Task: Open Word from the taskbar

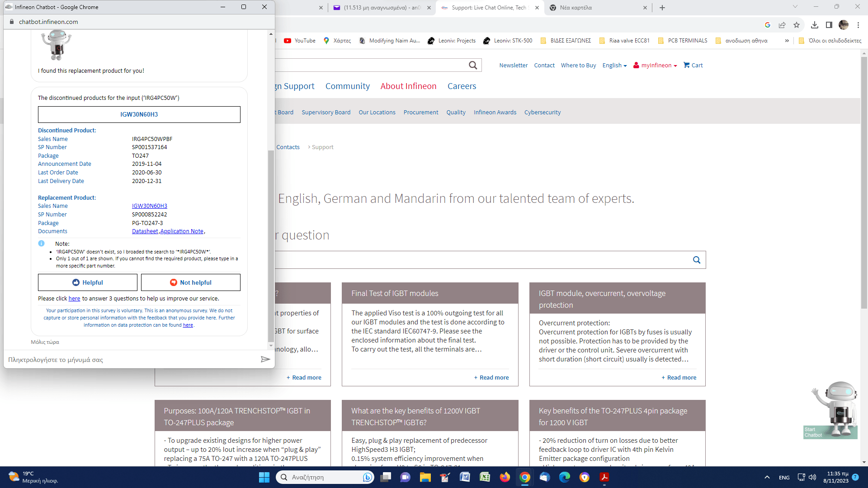Action: pyautogui.click(x=465, y=477)
